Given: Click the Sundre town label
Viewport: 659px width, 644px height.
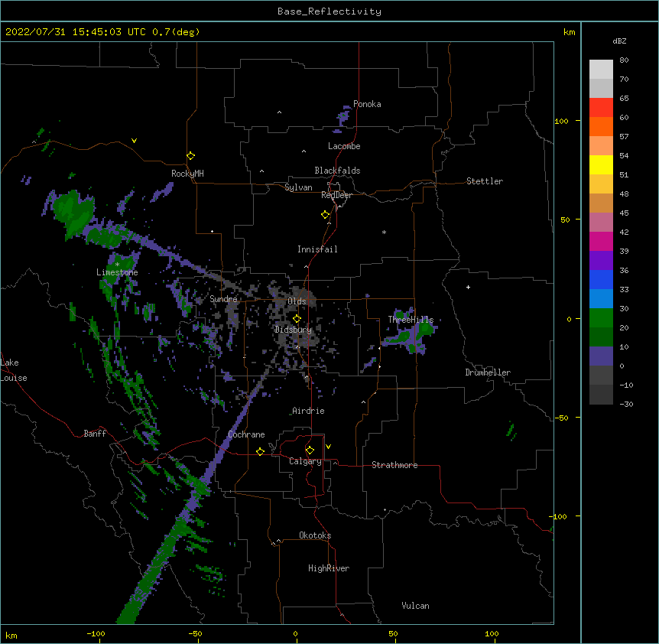Looking at the screenshot, I should click(223, 299).
